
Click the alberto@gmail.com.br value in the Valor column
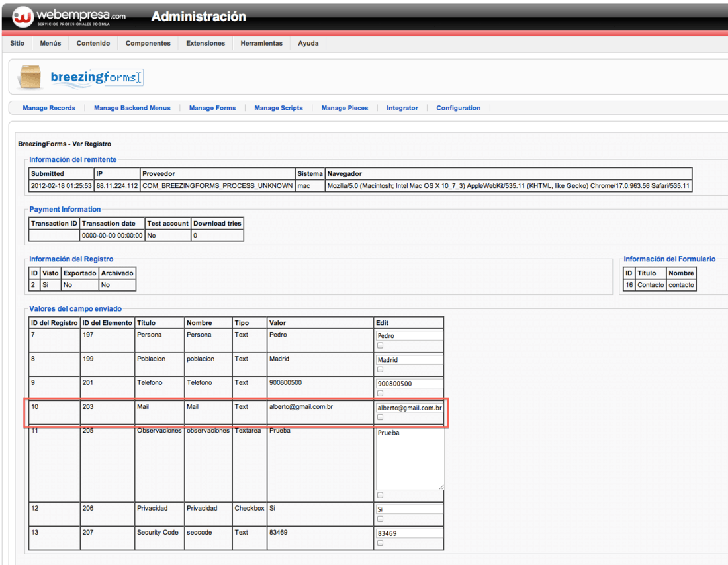301,407
